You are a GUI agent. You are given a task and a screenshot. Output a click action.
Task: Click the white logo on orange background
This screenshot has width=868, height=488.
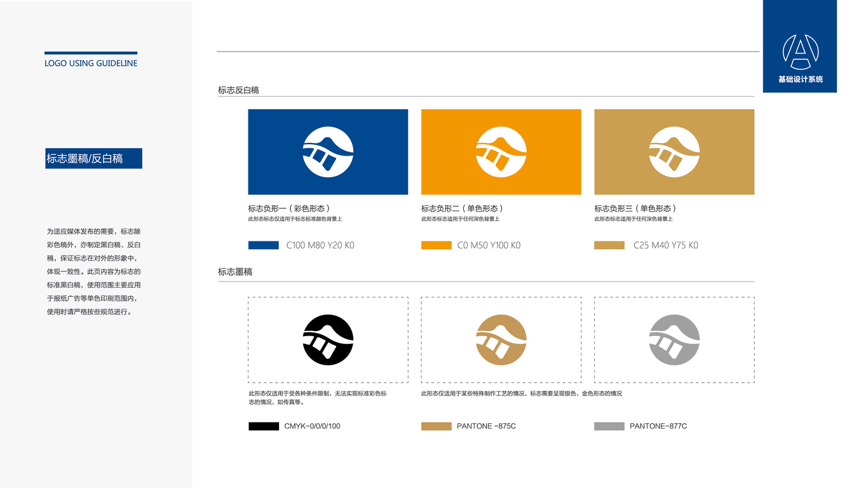click(x=501, y=152)
